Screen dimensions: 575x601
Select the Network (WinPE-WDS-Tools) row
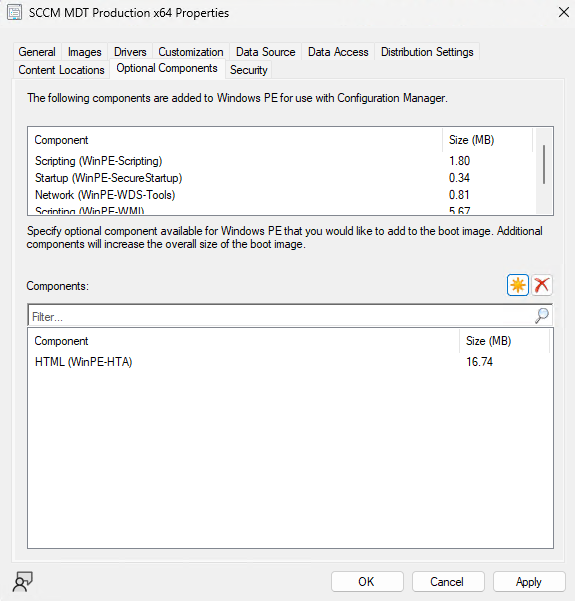pos(283,195)
